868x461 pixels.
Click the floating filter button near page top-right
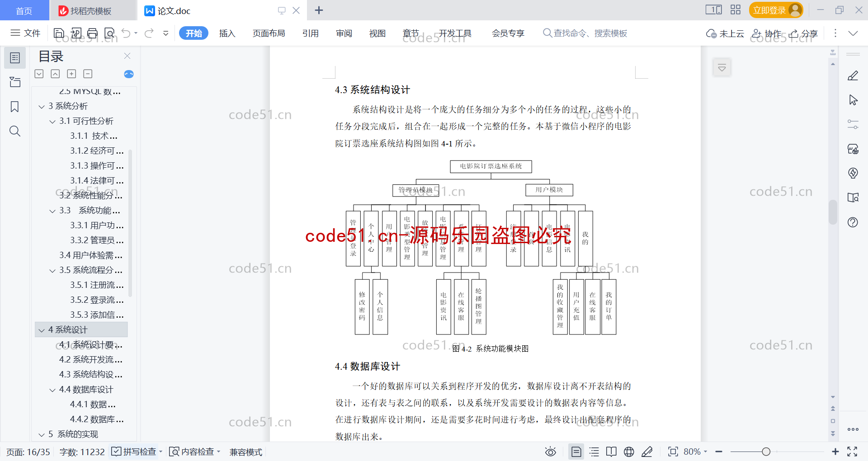coord(722,68)
